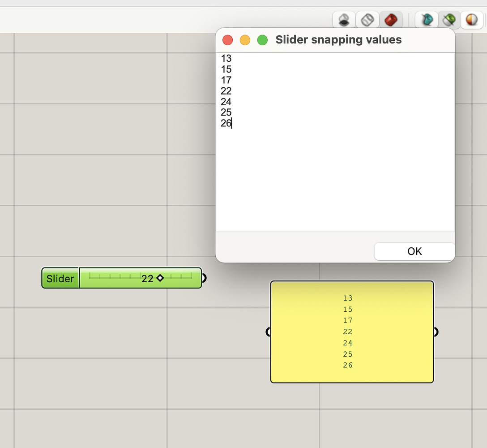Screen dimensions: 487x448
Task: Confirm snapping values with OK
Action: pyautogui.click(x=414, y=251)
